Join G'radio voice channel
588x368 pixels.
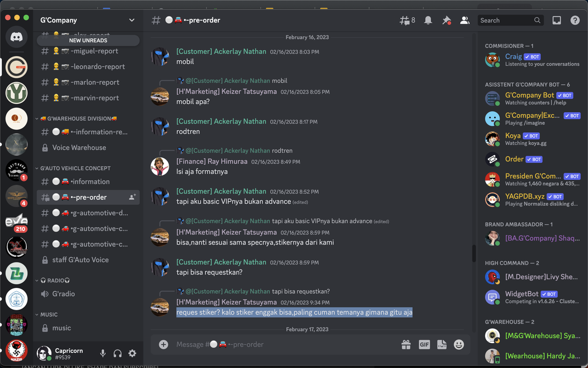click(x=88, y=294)
